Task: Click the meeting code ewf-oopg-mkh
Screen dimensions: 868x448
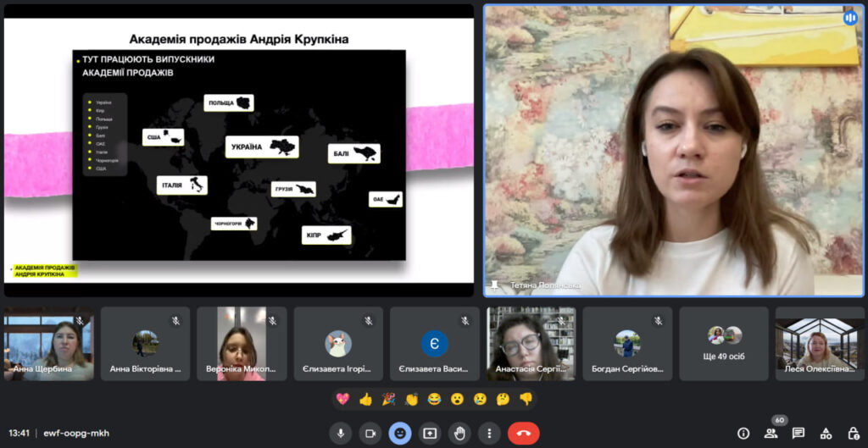Action: pyautogui.click(x=76, y=433)
